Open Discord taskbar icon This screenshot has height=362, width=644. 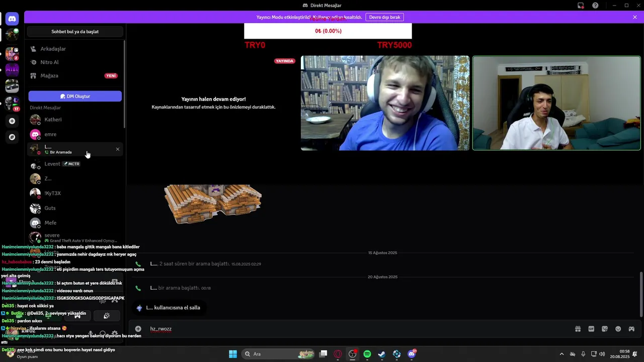coord(412,354)
